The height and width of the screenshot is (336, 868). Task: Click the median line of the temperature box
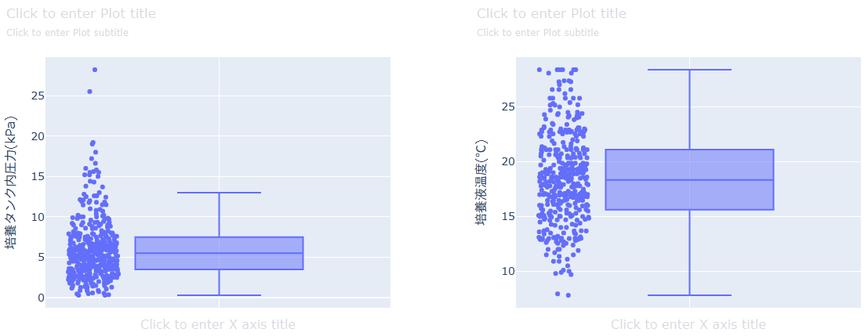[x=689, y=180]
